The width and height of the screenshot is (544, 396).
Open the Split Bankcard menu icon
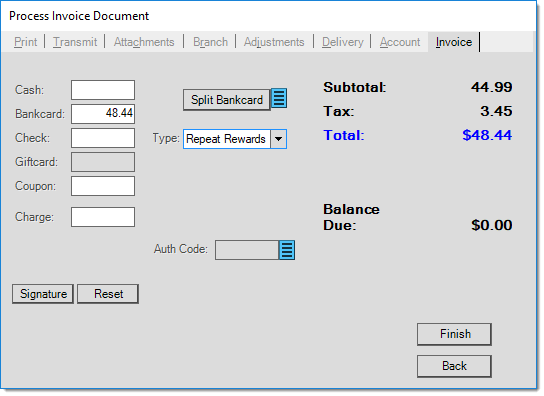[279, 99]
